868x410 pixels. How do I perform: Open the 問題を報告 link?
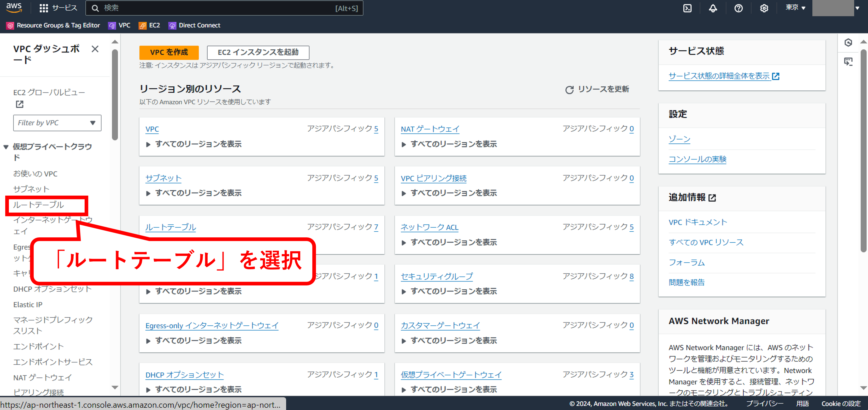coord(687,282)
